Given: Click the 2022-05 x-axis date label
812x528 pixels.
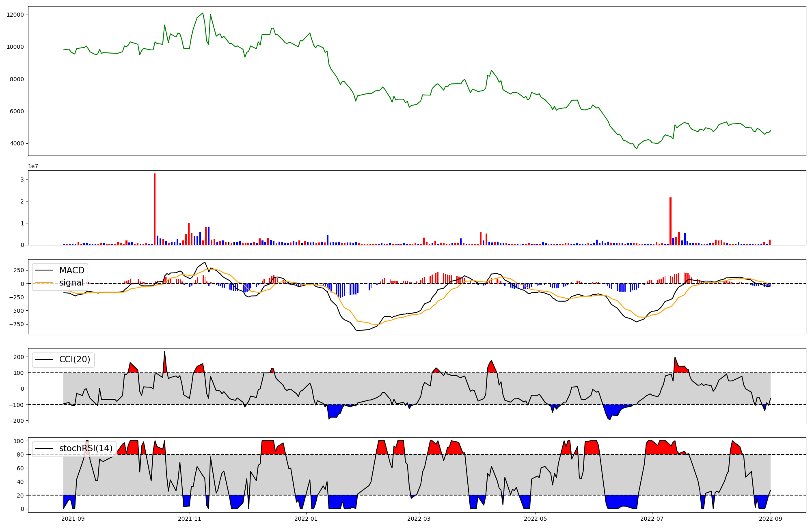Looking at the screenshot, I should (536, 519).
